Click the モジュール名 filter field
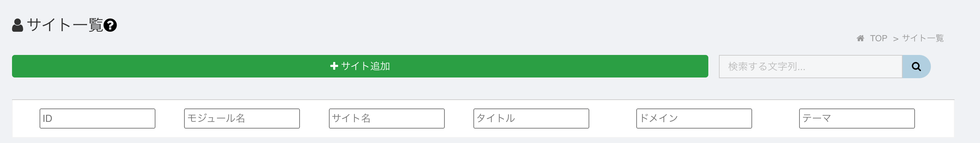The height and width of the screenshot is (143, 980). [x=242, y=118]
